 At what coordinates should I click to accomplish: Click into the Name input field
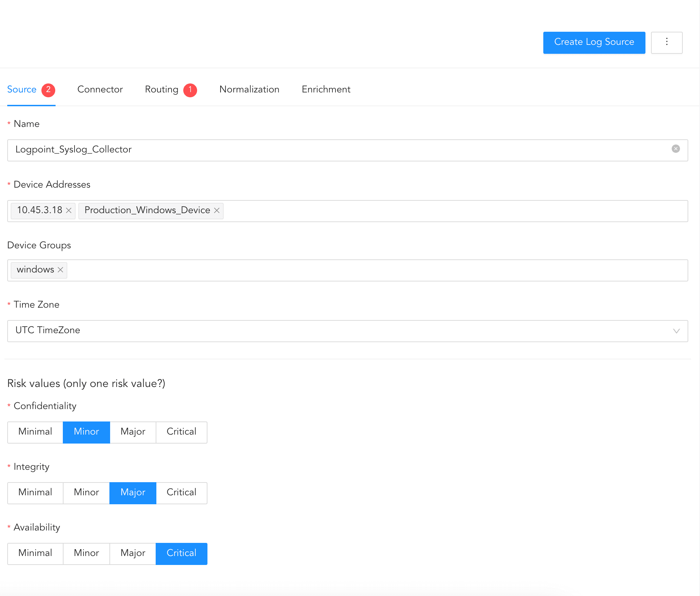[345, 150]
